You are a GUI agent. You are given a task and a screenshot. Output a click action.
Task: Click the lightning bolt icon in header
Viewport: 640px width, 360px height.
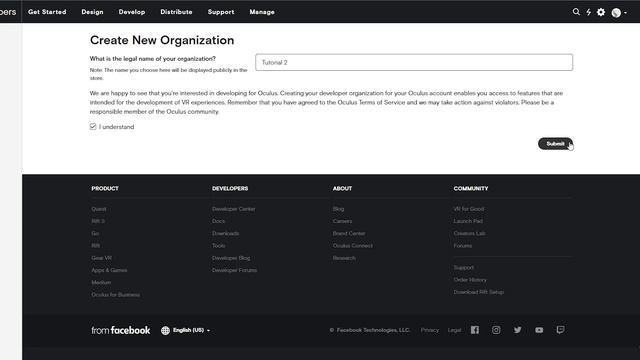pos(589,12)
